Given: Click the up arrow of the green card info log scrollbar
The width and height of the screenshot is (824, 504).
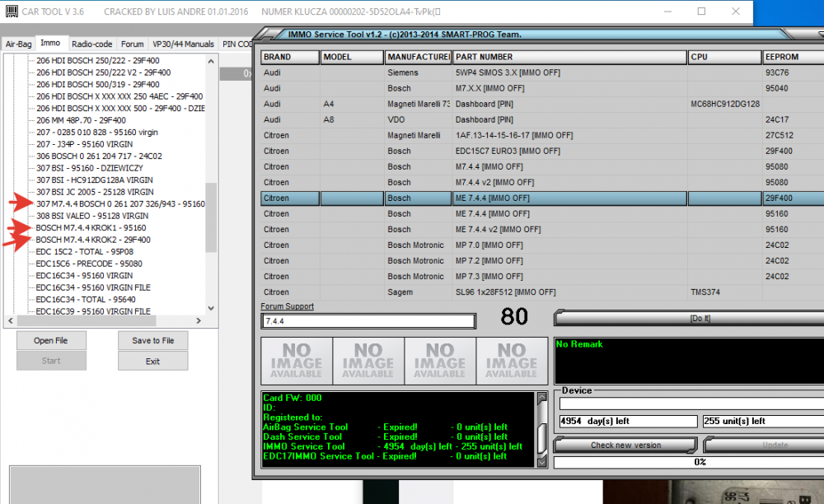Looking at the screenshot, I should point(542,399).
